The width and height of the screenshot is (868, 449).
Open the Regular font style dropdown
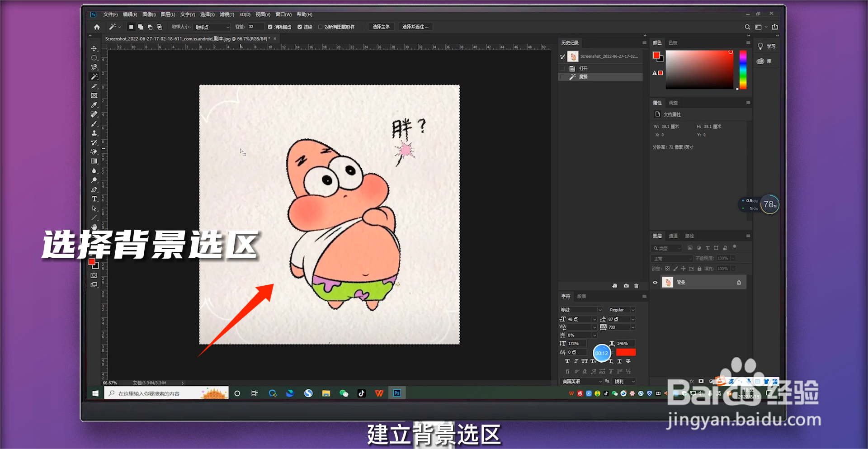[x=622, y=310]
